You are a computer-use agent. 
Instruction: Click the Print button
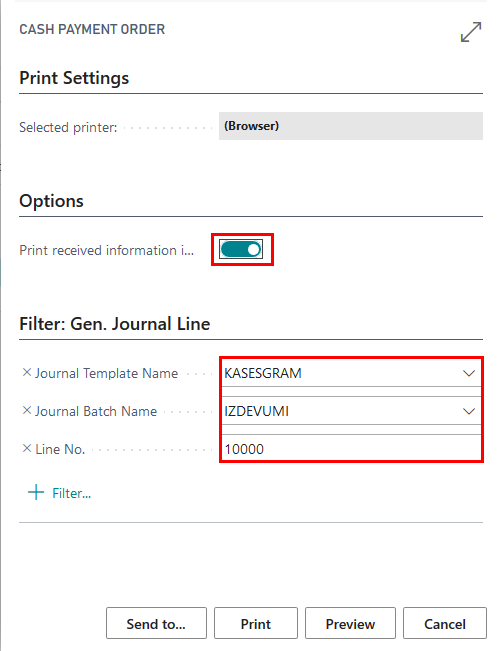tap(256, 623)
